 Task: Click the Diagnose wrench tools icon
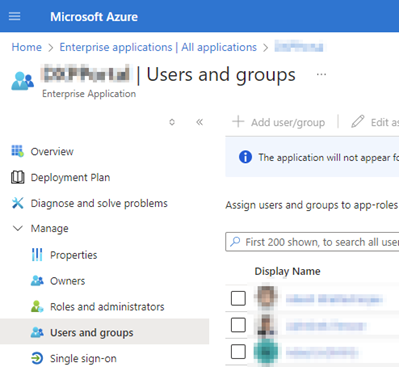pyautogui.click(x=18, y=203)
